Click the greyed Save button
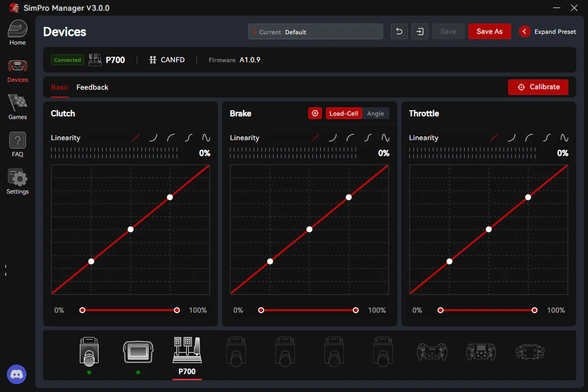588x392 pixels. (x=448, y=31)
